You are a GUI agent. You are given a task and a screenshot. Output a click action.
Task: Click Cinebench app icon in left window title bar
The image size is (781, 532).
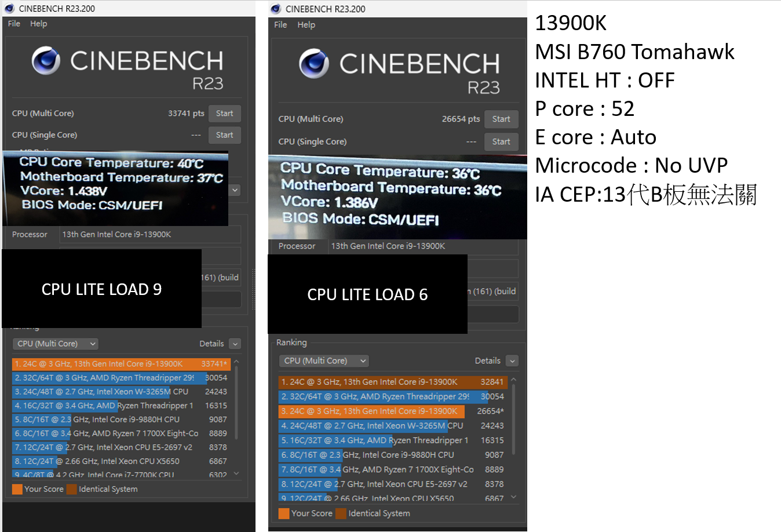9,8
